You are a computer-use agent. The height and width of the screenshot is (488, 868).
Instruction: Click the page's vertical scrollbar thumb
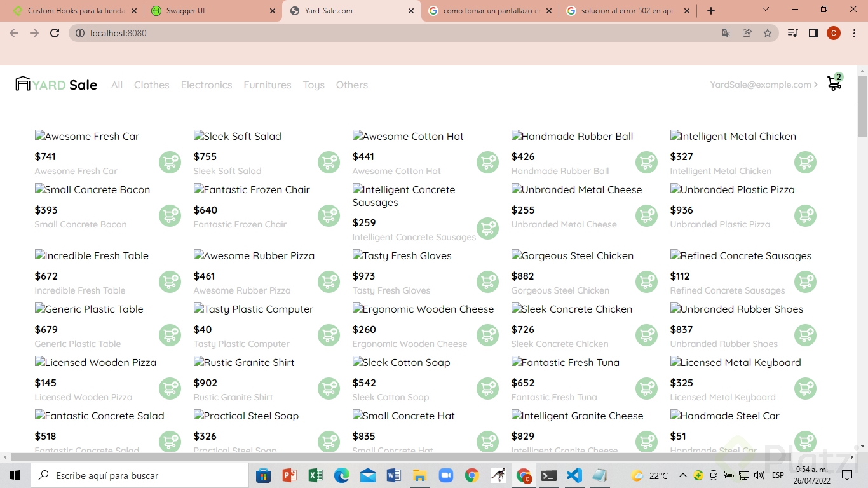coord(862,105)
